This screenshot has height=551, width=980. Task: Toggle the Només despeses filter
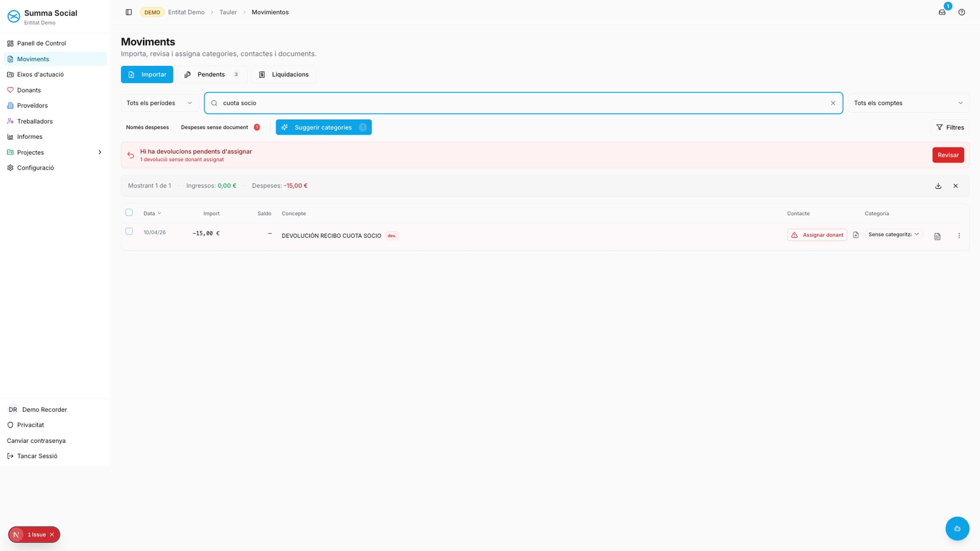(x=147, y=127)
